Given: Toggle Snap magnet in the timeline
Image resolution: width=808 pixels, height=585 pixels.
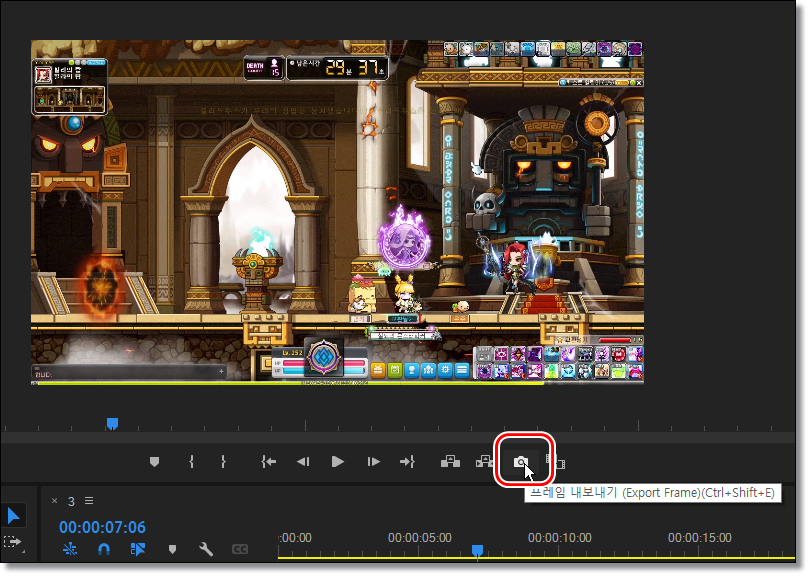Looking at the screenshot, I should (x=104, y=549).
